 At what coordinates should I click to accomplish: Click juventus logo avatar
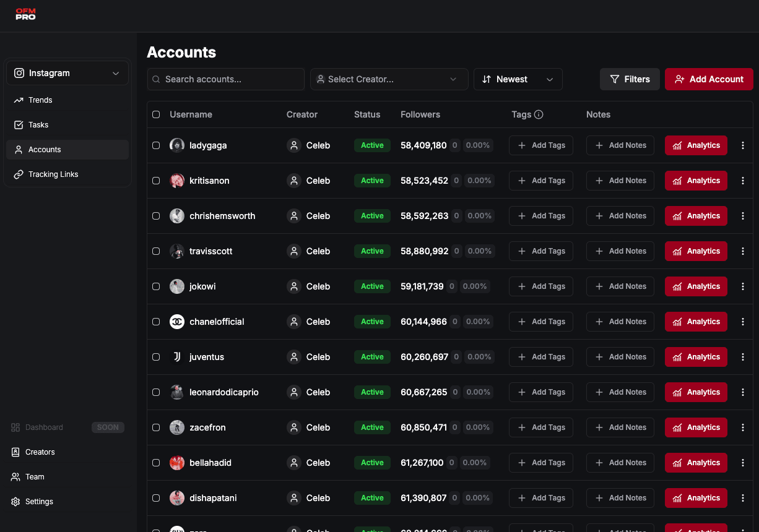(177, 357)
